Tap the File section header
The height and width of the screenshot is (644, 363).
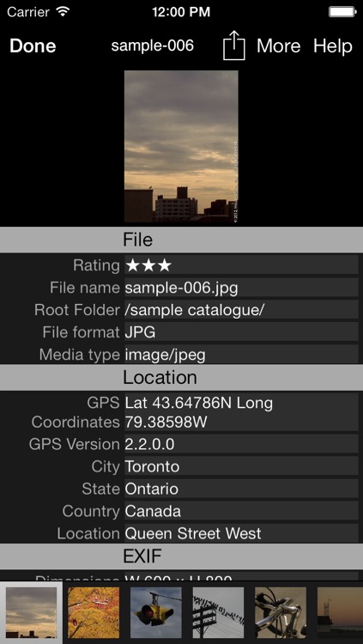coord(182,240)
